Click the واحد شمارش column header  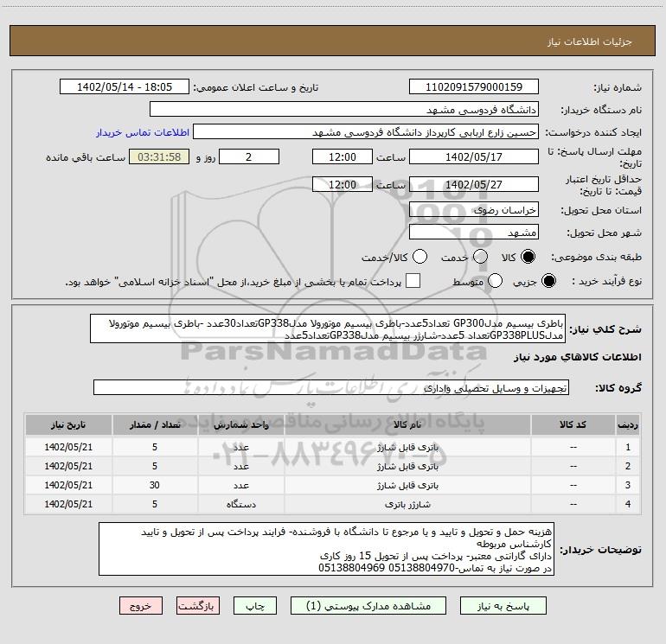click(240, 425)
